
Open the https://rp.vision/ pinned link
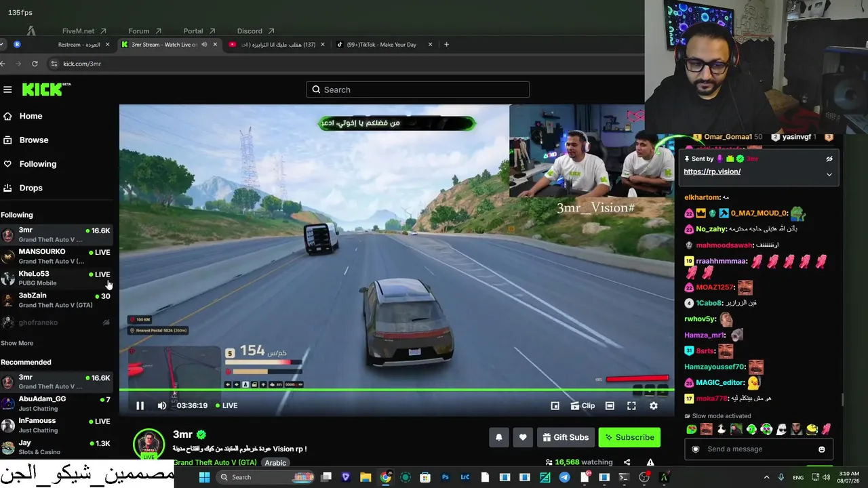[x=712, y=171]
